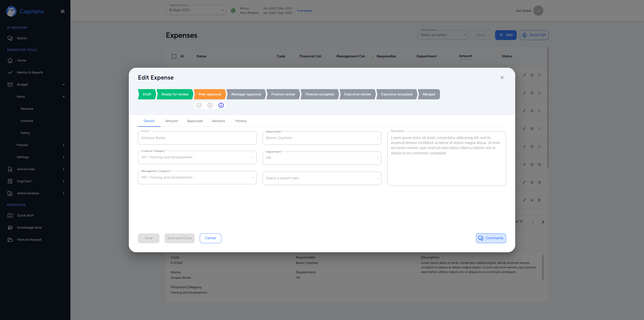Image resolution: width=644 pixels, height=320 pixels.
Task: Click the sidebar hamburger menu icon
Action: (63, 11)
